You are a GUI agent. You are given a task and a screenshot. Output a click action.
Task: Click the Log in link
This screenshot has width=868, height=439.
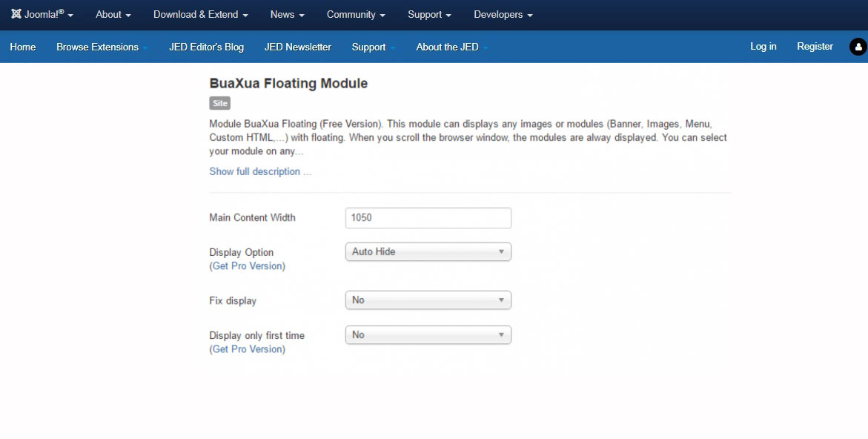(x=763, y=47)
